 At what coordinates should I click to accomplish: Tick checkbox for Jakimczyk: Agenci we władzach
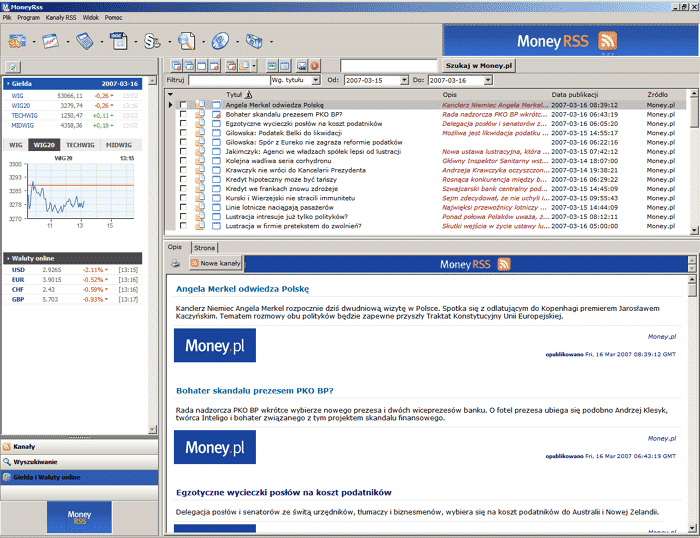(183, 151)
